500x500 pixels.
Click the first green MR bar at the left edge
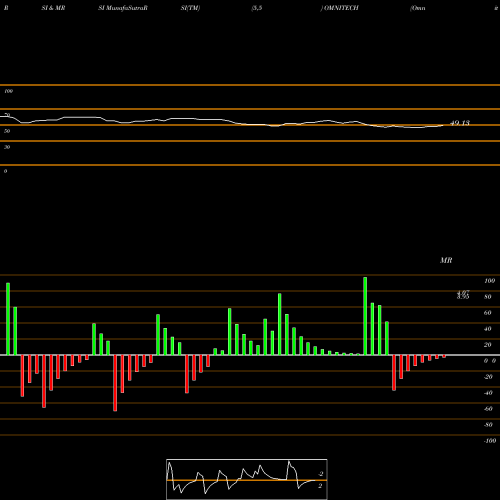point(8,319)
